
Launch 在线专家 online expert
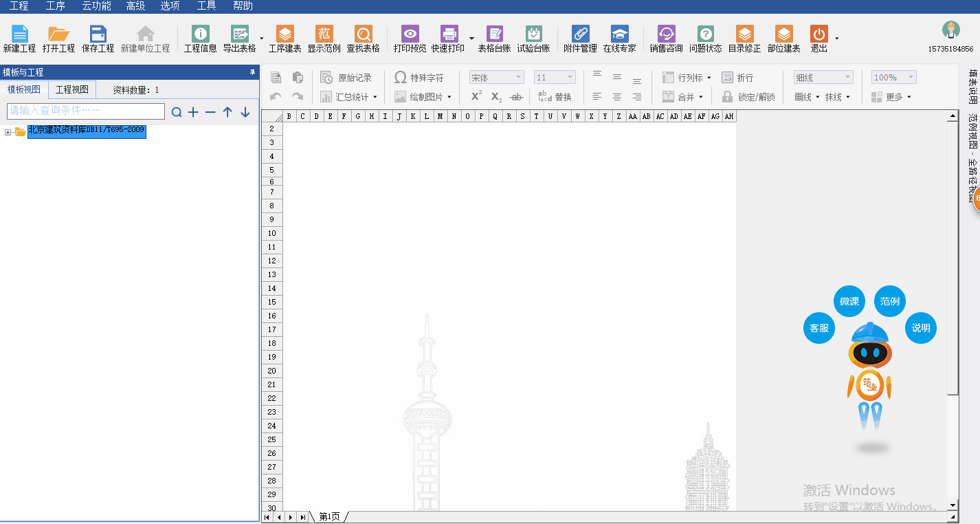click(619, 39)
